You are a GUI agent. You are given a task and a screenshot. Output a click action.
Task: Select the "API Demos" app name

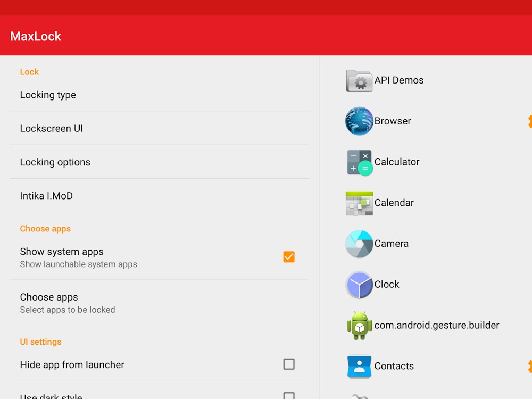tap(399, 80)
